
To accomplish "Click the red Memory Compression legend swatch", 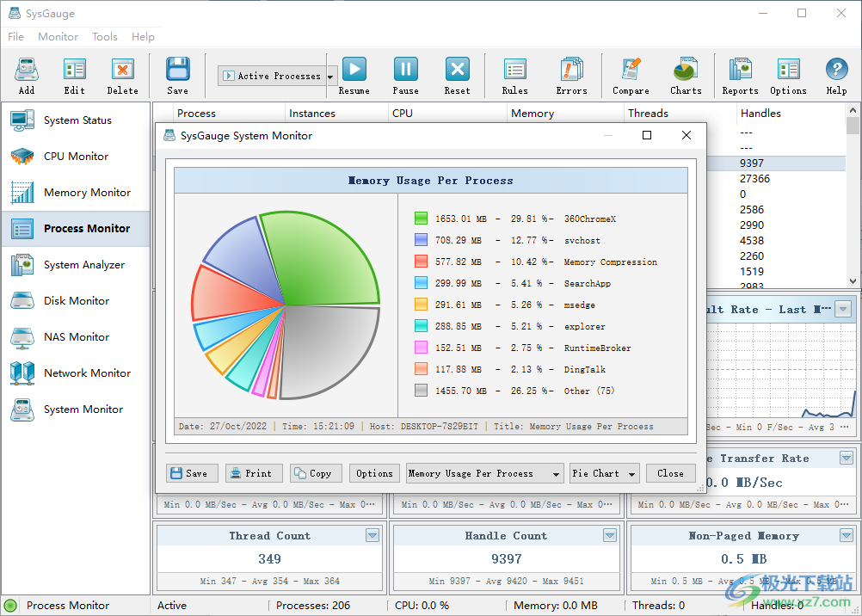I will (421, 262).
